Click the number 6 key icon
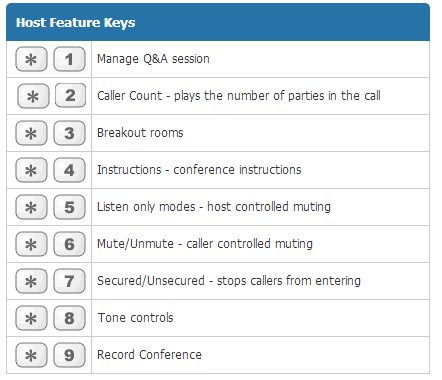Screen dimensions: 442x380 pyautogui.click(x=69, y=244)
